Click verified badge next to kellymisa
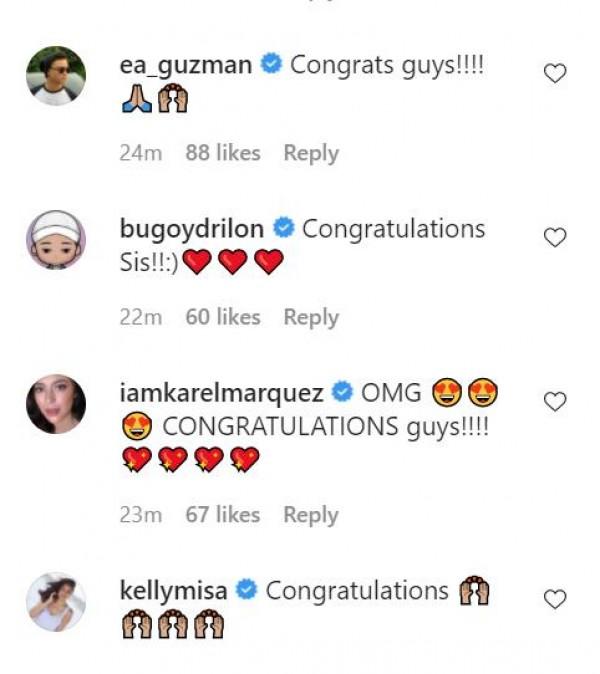Screen dimensions: 600x674 pos(246,591)
